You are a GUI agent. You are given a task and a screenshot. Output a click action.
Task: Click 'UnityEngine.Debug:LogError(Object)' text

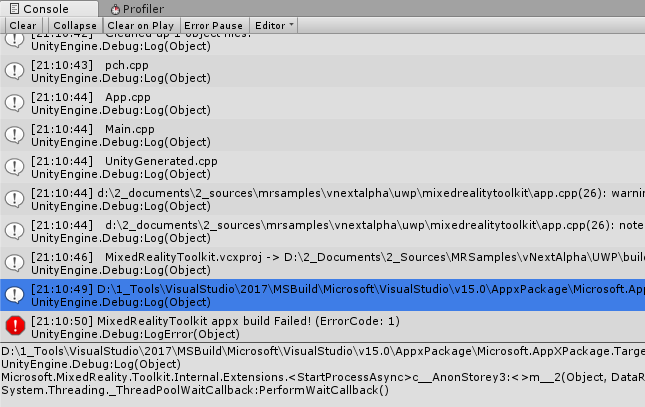(135, 334)
